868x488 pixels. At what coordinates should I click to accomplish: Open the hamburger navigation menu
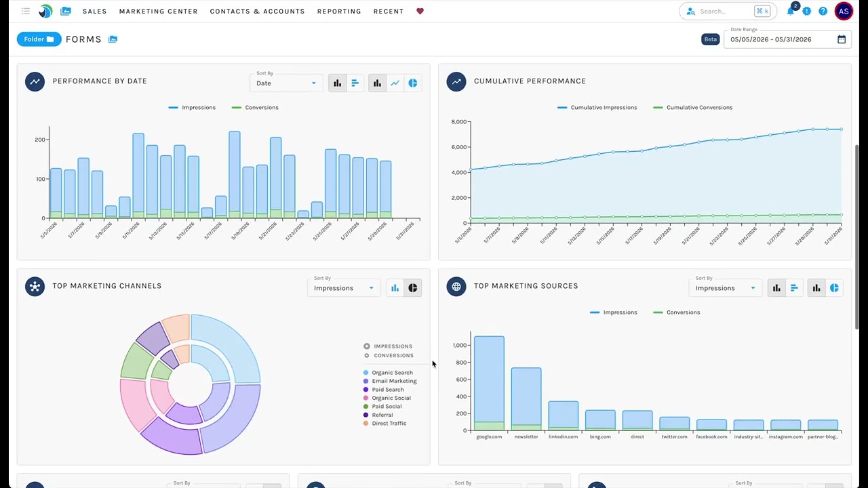point(26,11)
